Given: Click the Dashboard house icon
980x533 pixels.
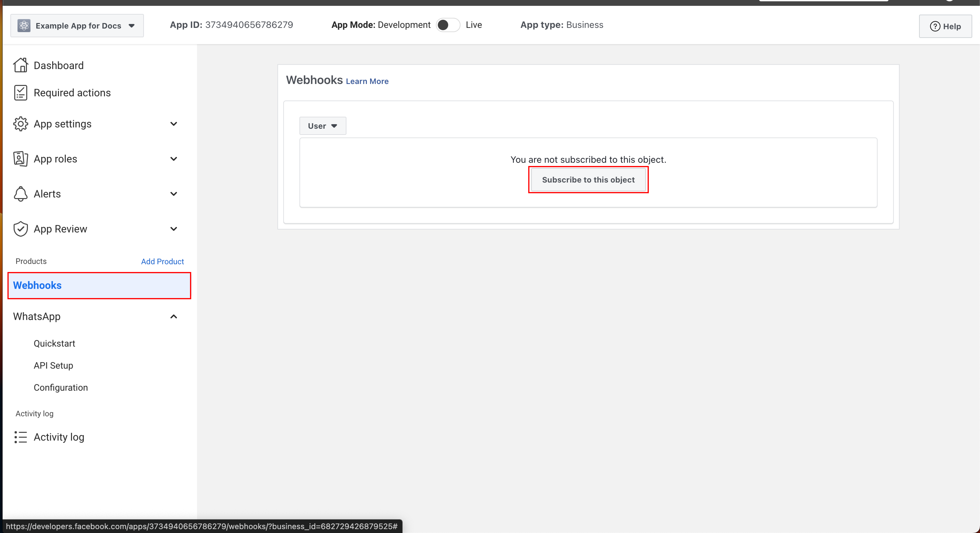Looking at the screenshot, I should pos(21,65).
